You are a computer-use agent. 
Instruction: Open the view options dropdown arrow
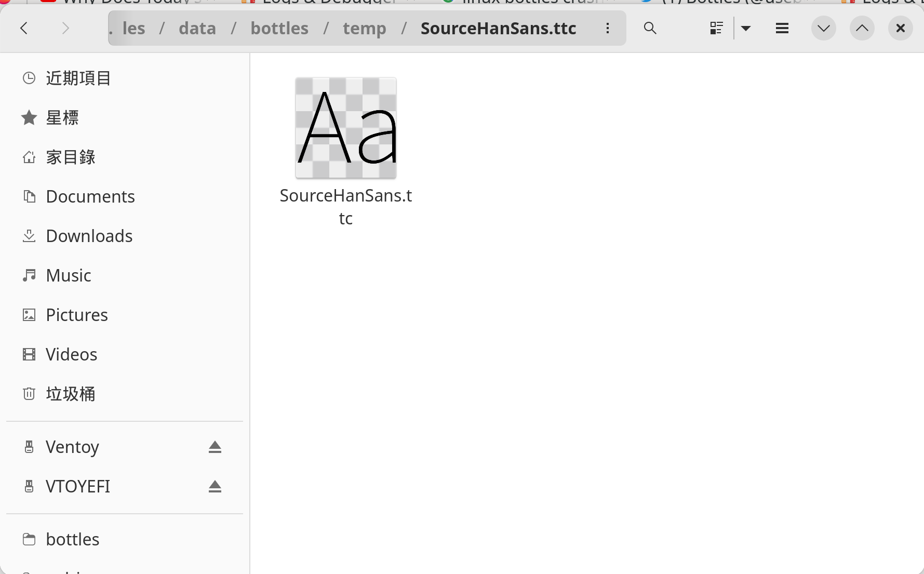pyautogui.click(x=746, y=28)
